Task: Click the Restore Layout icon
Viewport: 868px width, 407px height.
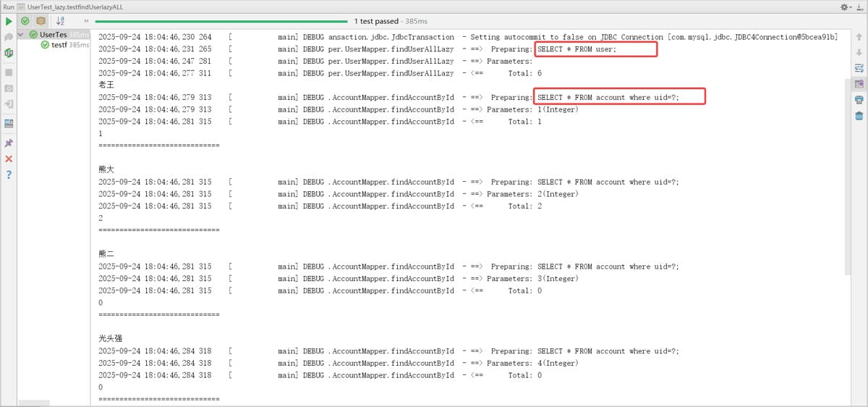Action: [x=9, y=123]
